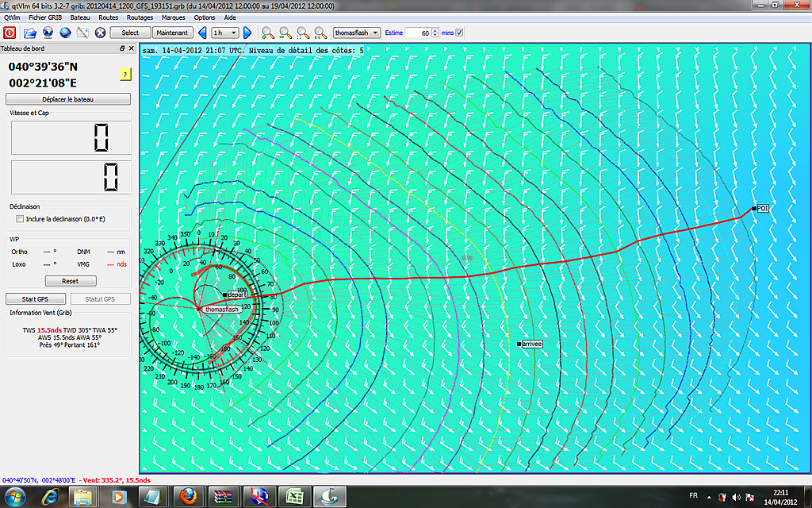Open the thomasflash boat dropdown
The height and width of the screenshot is (508, 812).
click(x=356, y=33)
